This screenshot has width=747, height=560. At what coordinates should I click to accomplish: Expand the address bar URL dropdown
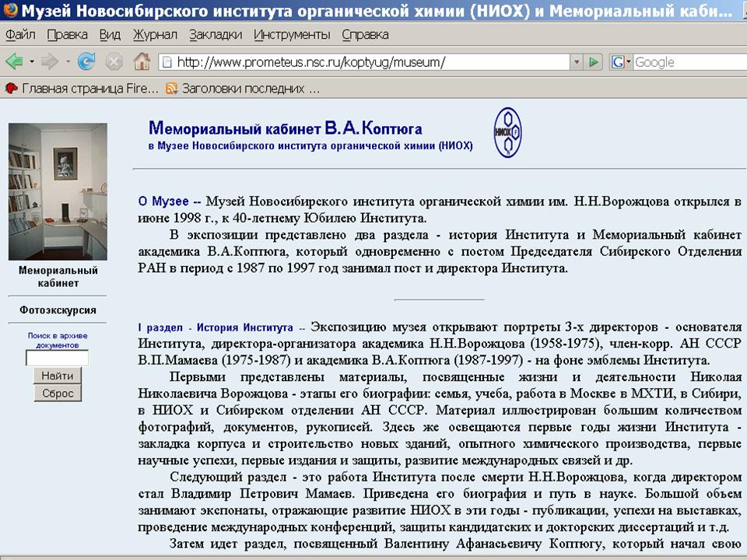[x=576, y=62]
